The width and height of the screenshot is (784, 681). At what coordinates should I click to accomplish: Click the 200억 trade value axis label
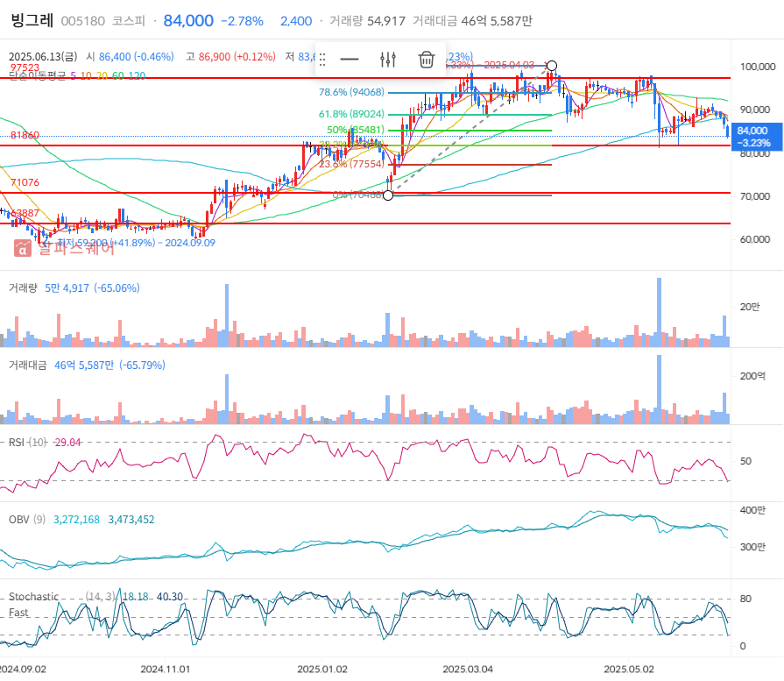(x=752, y=376)
